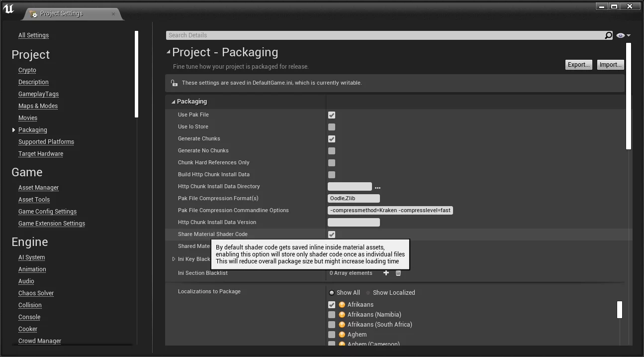Close the Project Settings tab
The height and width of the screenshot is (357, 644).
[x=113, y=13]
